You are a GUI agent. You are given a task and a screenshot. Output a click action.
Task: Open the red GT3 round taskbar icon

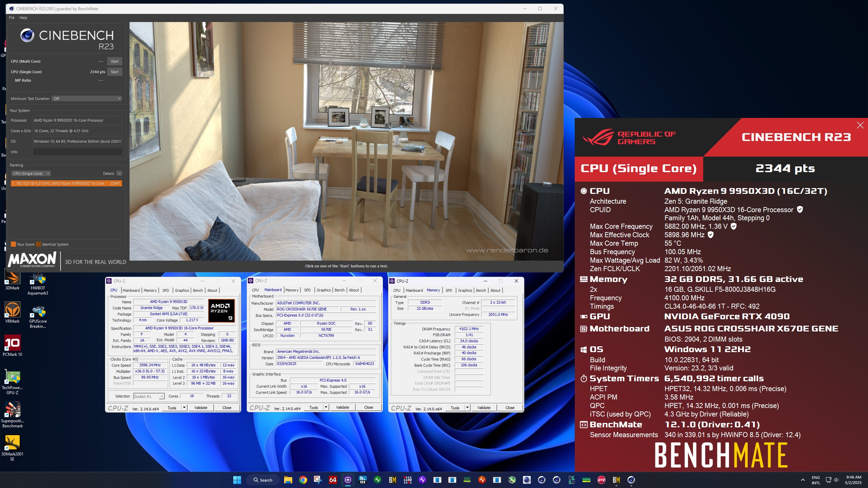pos(601,480)
